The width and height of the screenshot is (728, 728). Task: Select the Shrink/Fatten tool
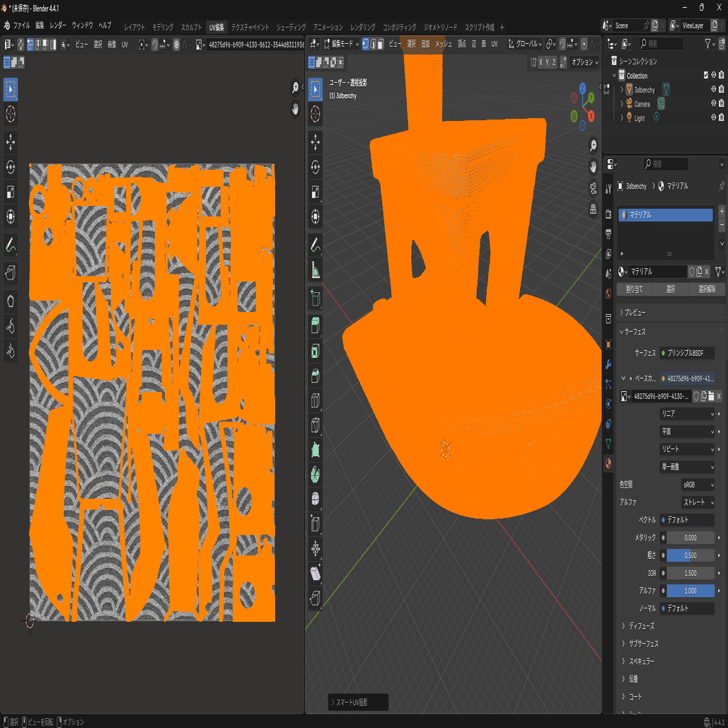click(316, 549)
